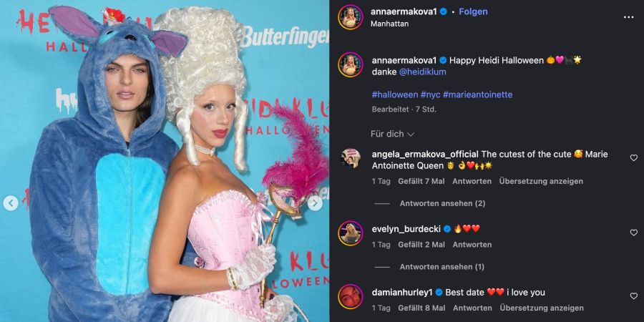Like angela_ermakova_official's comment with heart
This screenshot has height=322, width=644.
634,157
